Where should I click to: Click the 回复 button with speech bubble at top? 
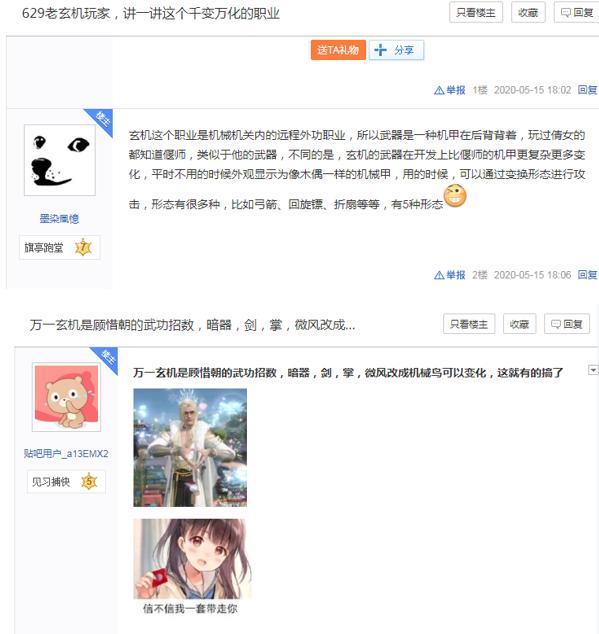[577, 13]
